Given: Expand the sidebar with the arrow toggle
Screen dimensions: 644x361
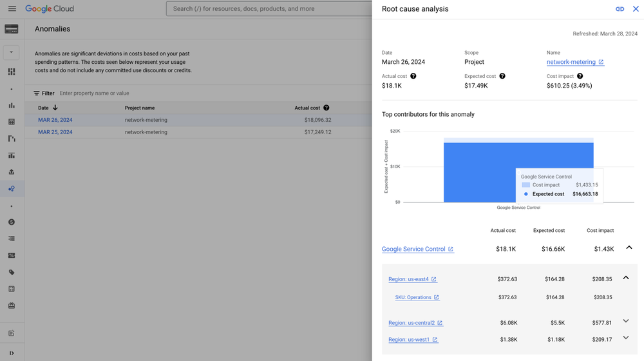Looking at the screenshot, I should point(12,353).
